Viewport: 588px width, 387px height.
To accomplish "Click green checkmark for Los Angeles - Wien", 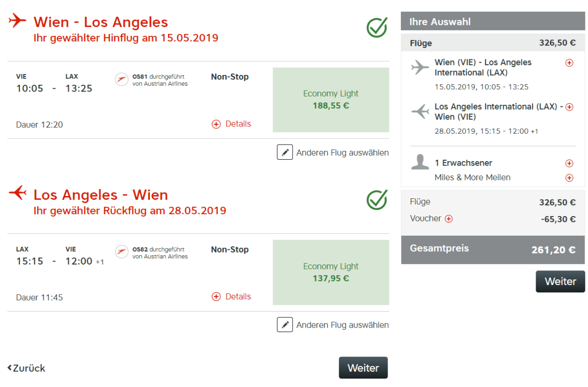I will (377, 200).
